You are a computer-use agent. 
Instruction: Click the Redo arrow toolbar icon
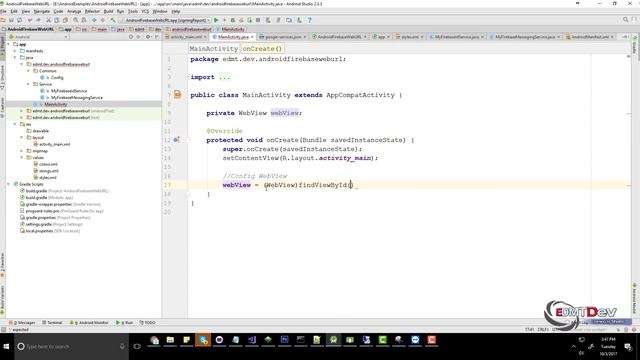coord(38,20)
